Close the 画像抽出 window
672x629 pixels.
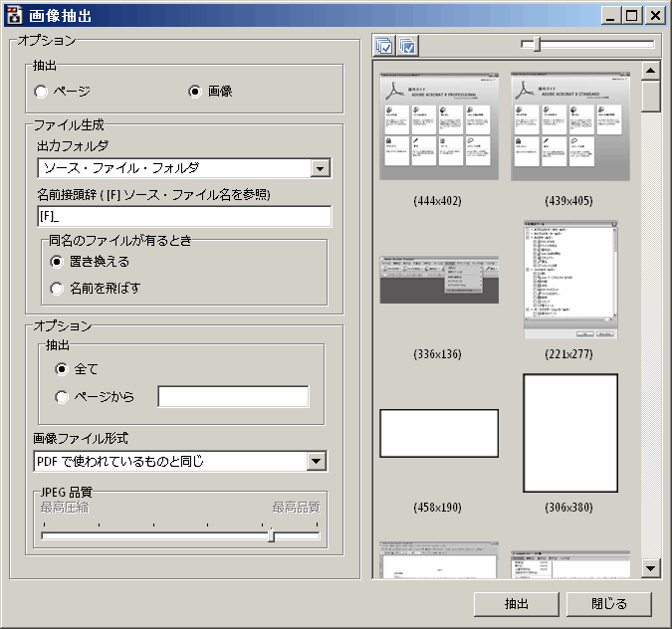tap(655, 16)
